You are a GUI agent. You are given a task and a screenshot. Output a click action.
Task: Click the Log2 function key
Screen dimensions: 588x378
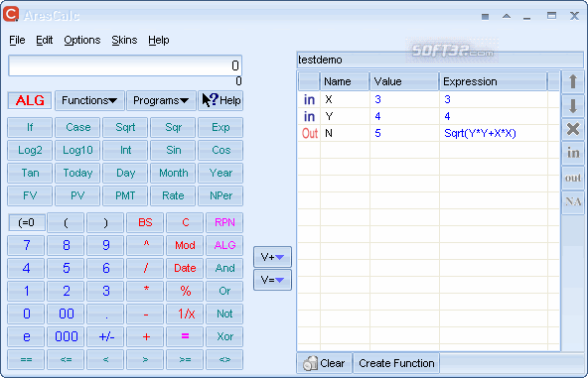point(30,150)
